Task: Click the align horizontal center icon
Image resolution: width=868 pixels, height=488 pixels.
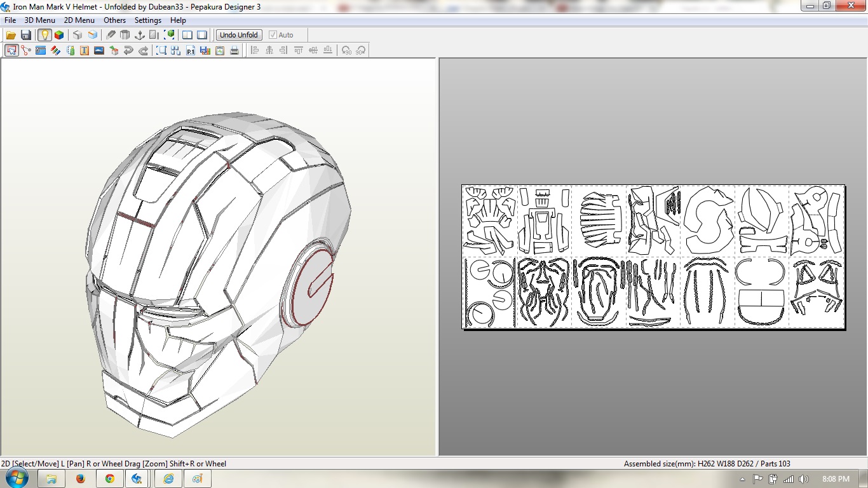Action: click(x=269, y=50)
